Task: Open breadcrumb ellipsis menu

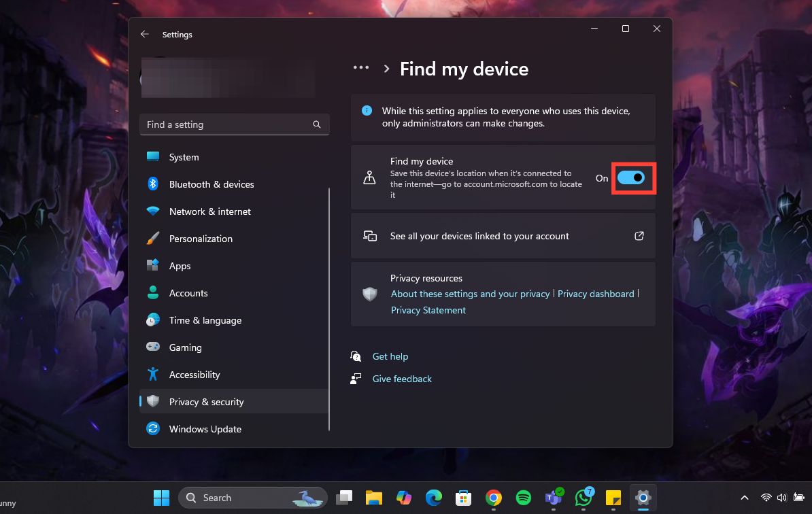Action: pyautogui.click(x=361, y=68)
